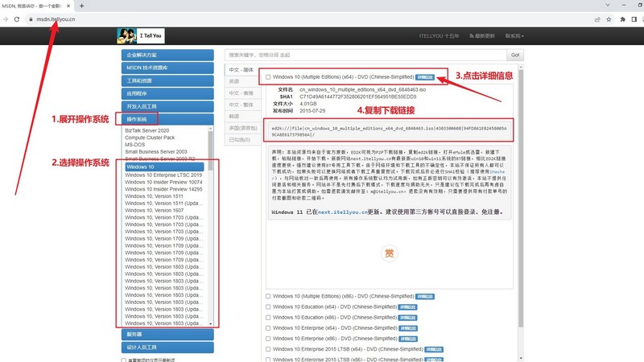Check Windows 10 Multiple Editions x64 checkbox
Screen dimensions: 644x362
click(x=269, y=77)
